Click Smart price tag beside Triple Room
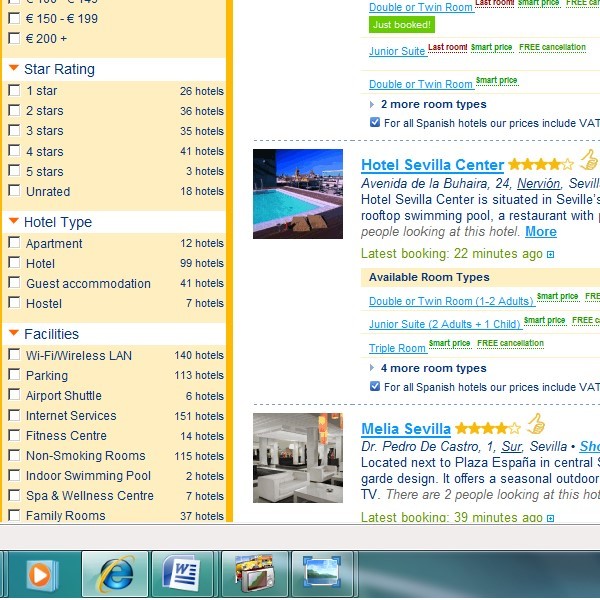600x600 pixels. [449, 343]
